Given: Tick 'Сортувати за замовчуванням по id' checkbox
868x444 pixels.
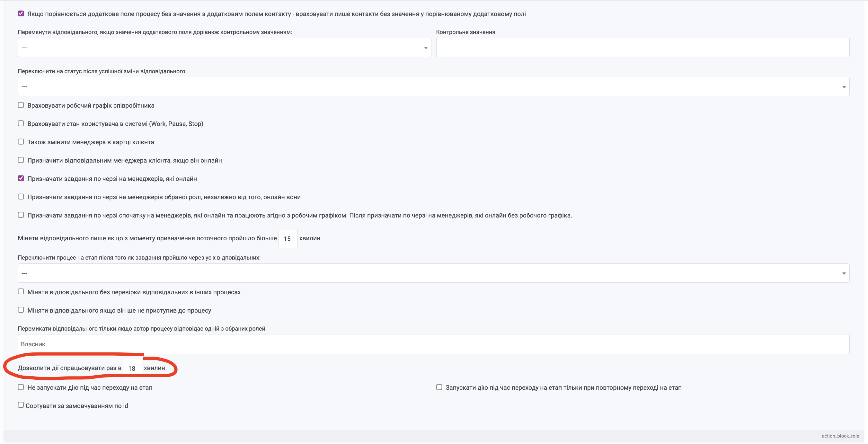Looking at the screenshot, I should pos(21,405).
